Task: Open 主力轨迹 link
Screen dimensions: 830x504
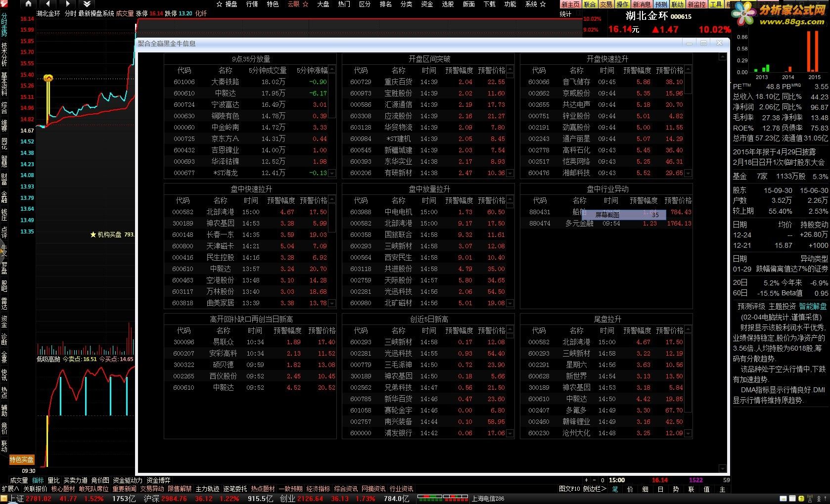Action: pos(207,489)
